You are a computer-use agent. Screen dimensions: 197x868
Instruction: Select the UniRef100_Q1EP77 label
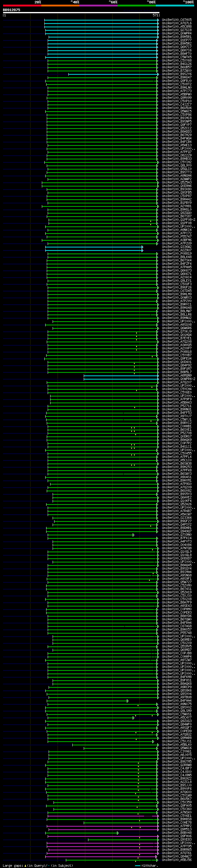pyautogui.click(x=177, y=40)
